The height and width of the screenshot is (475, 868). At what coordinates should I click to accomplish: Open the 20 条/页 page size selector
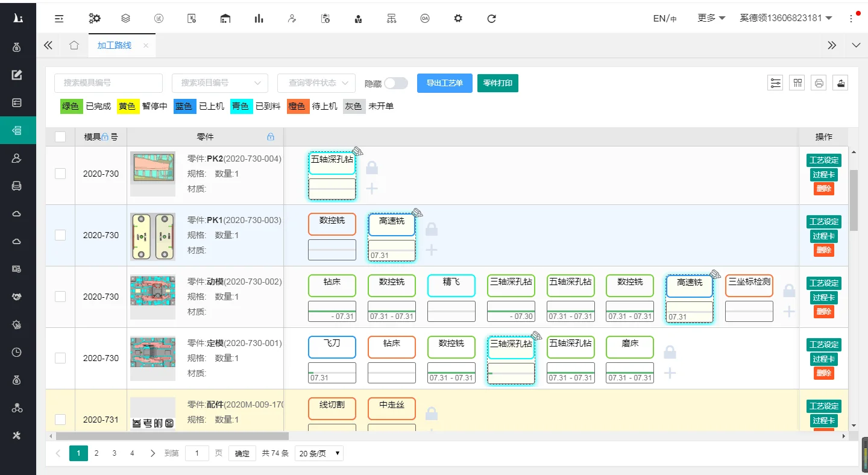coord(319,453)
